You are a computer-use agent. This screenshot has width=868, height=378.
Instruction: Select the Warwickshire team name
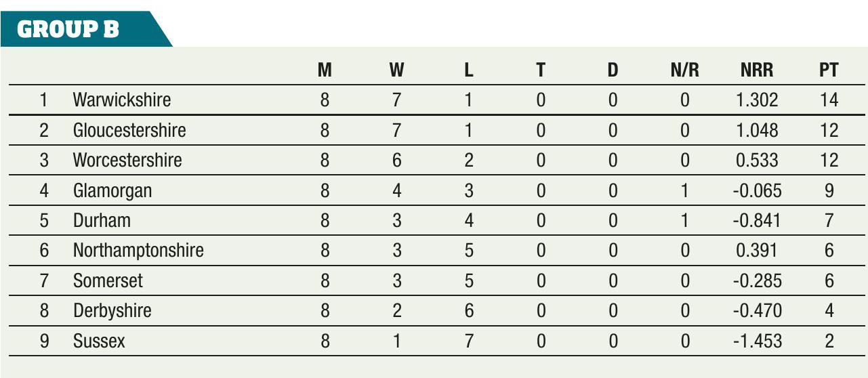(121, 100)
